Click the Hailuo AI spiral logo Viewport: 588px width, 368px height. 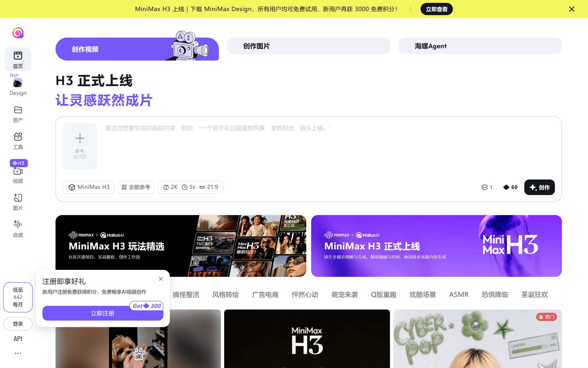(x=18, y=33)
